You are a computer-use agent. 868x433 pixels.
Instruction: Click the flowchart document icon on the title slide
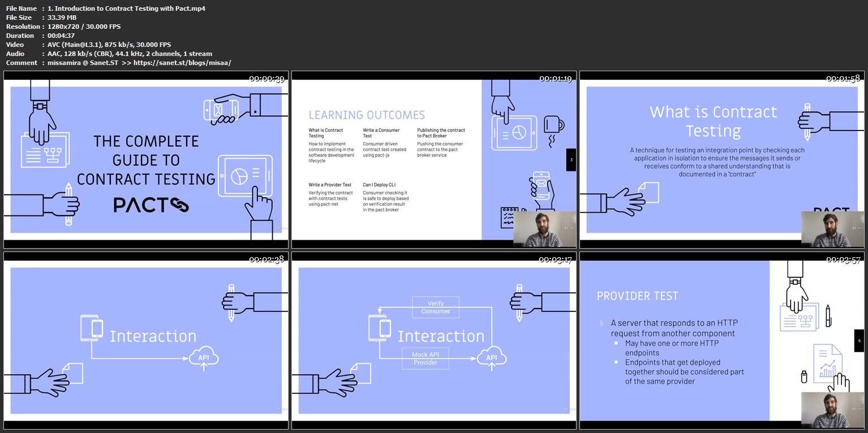[x=45, y=150]
